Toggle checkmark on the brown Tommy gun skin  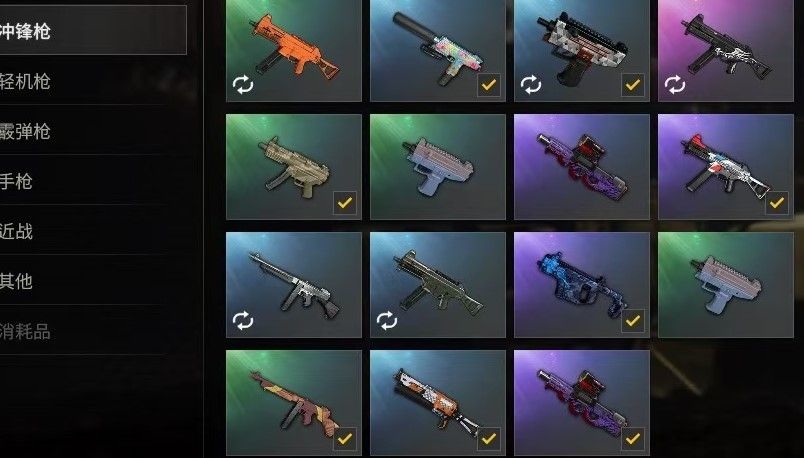pos(345,439)
